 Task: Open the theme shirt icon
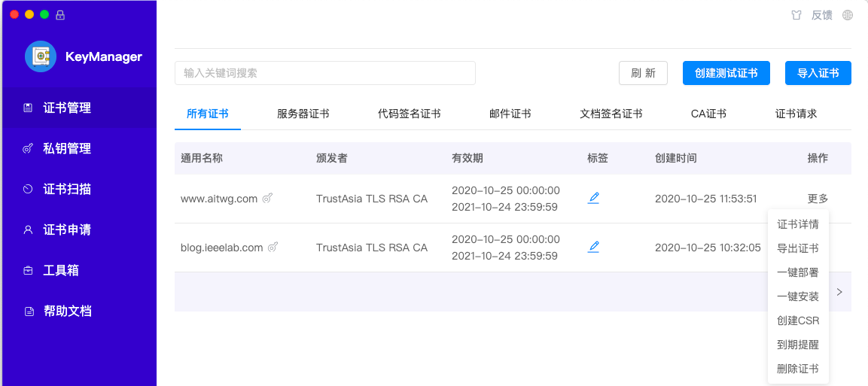coord(796,16)
